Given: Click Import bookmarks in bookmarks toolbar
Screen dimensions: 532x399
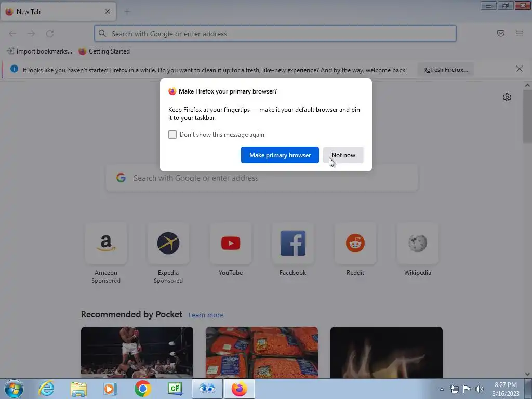Looking at the screenshot, I should click(x=39, y=51).
